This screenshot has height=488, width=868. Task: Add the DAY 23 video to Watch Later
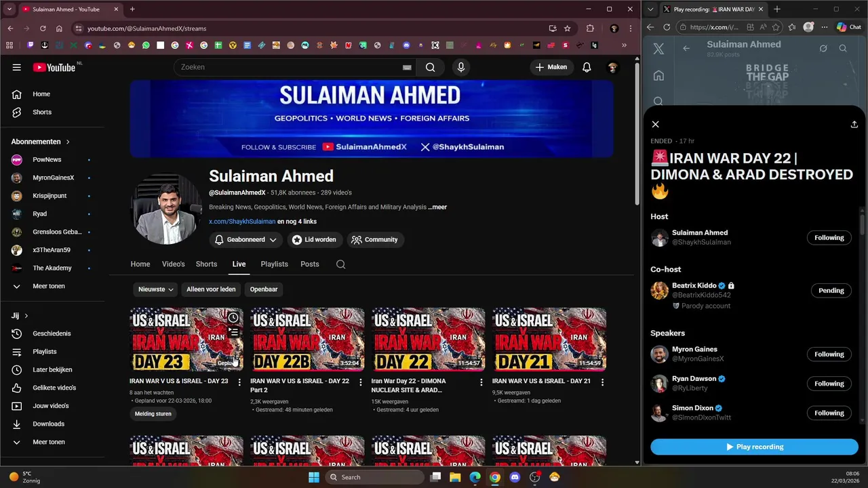coord(233,318)
